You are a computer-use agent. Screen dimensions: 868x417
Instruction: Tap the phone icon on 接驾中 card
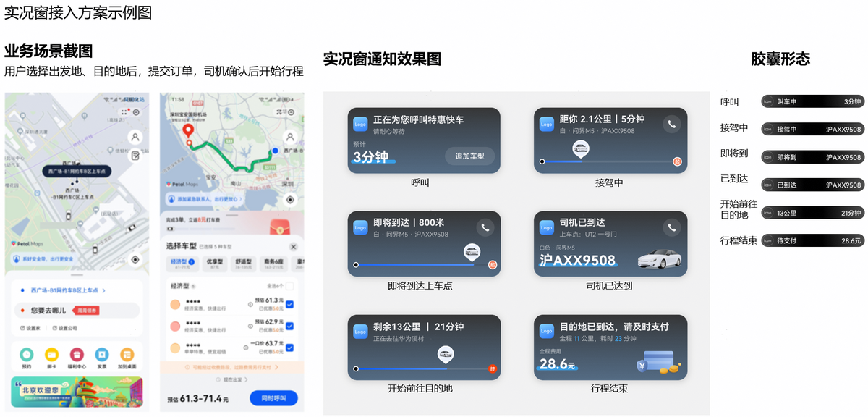tap(672, 124)
